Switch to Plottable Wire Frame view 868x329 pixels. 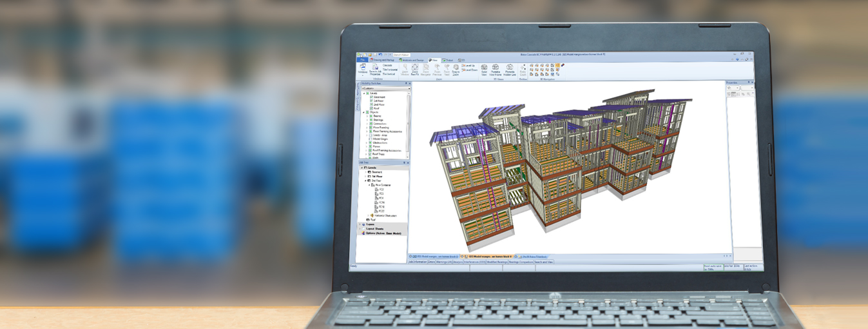click(496, 70)
